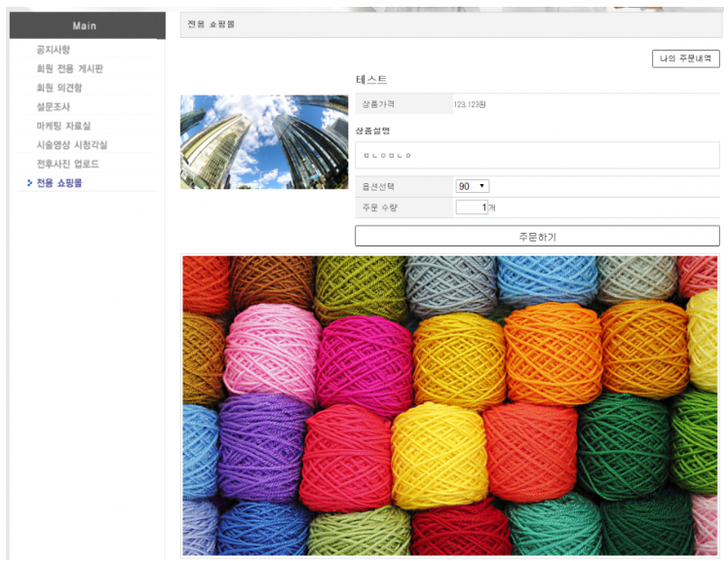Open 마케팅 자료실 in the sidebar
Screen dimensions: 728x561
[63, 126]
